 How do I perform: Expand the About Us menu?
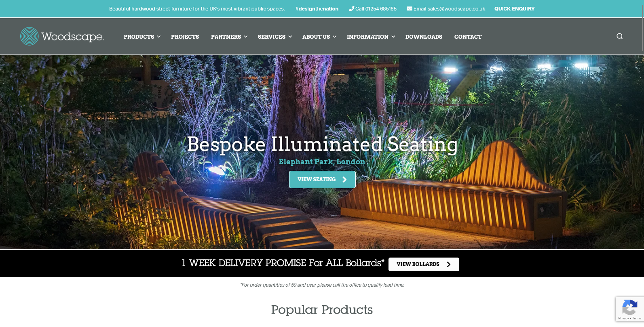tap(319, 37)
